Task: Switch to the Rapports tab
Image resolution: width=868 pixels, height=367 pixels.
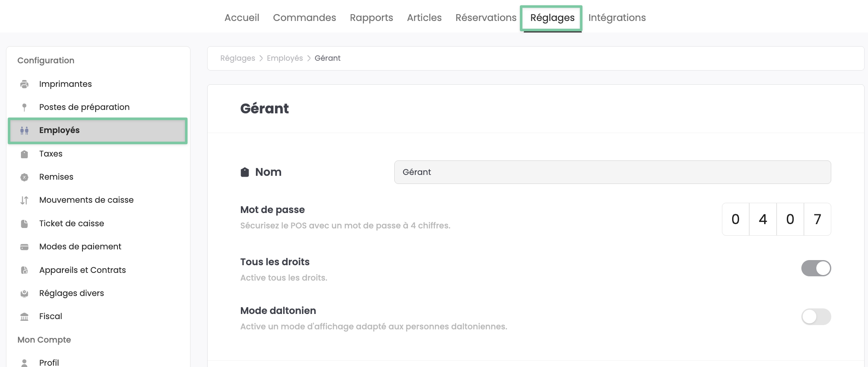Action: (371, 18)
